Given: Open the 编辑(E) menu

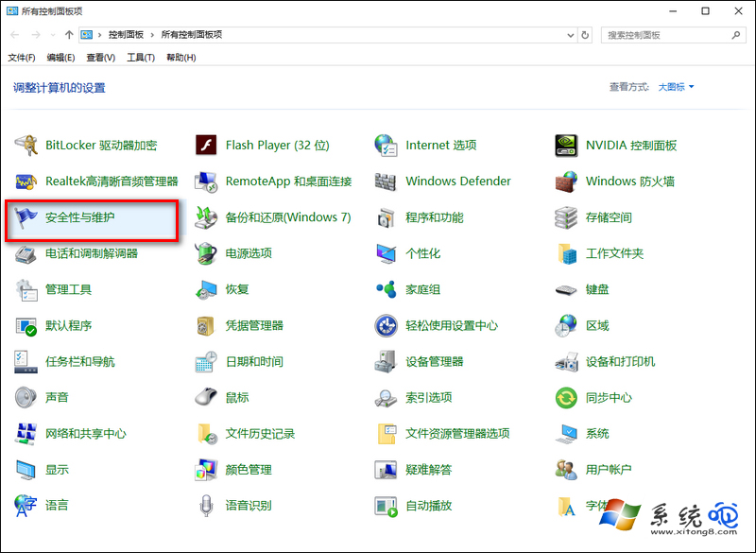Looking at the screenshot, I should (x=60, y=58).
